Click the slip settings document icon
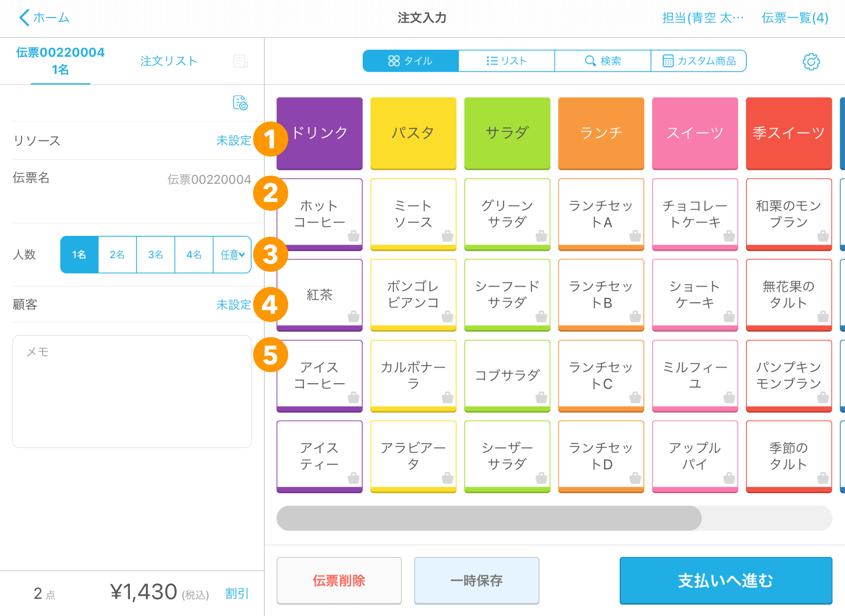Screen dimensions: 845x616 240,103
